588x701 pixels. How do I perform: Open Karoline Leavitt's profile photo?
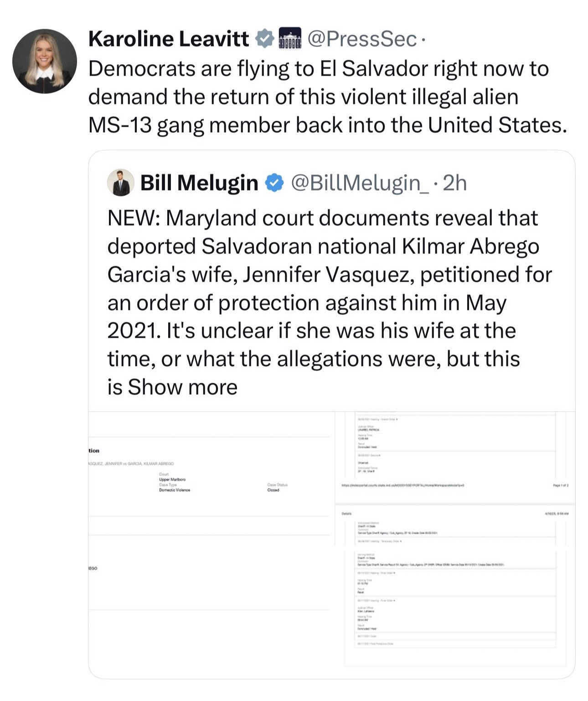click(x=44, y=61)
